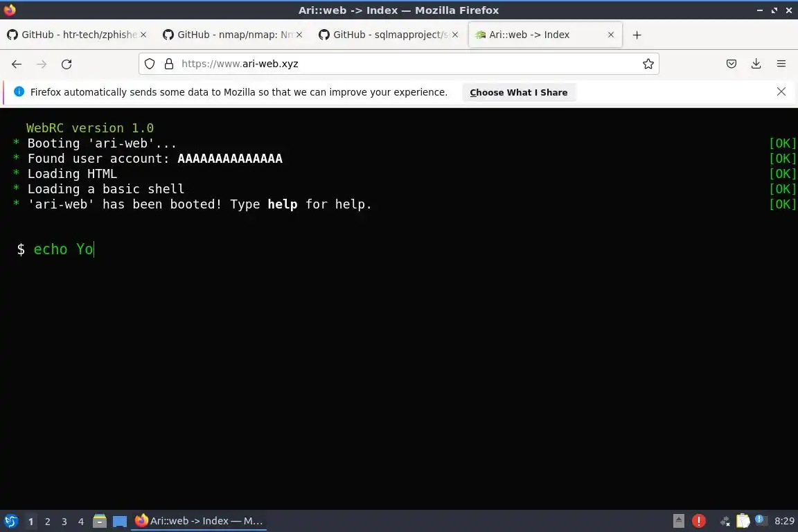Open the Firefox application menu
This screenshot has height=532, width=798.
[781, 64]
